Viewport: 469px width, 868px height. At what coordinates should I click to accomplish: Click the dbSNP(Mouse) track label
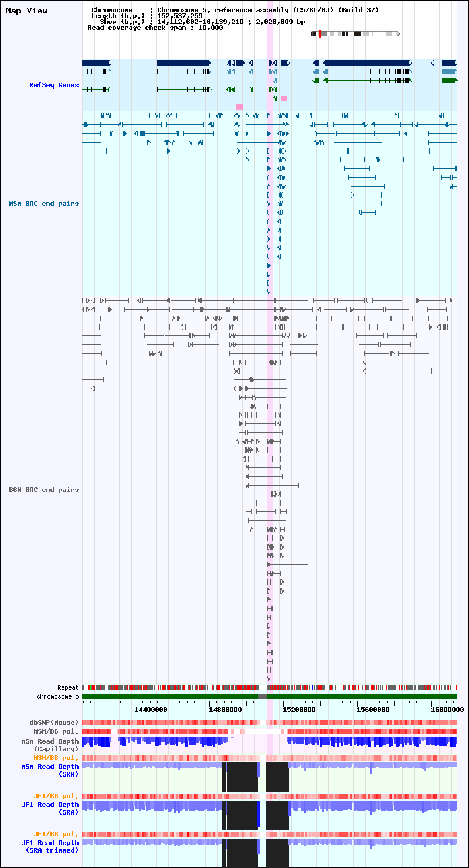(x=54, y=723)
